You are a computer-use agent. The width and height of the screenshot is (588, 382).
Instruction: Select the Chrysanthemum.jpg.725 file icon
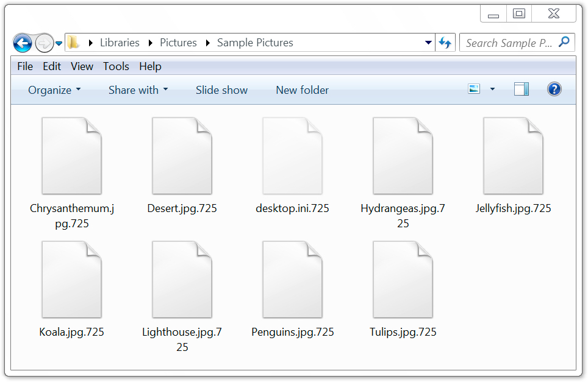click(x=71, y=156)
